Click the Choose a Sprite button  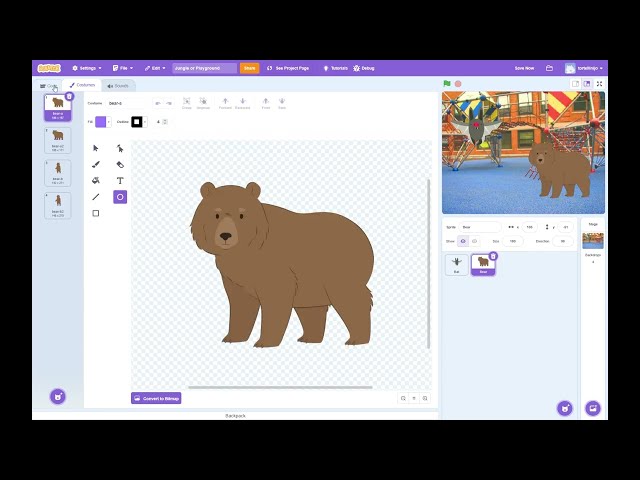coord(565,408)
